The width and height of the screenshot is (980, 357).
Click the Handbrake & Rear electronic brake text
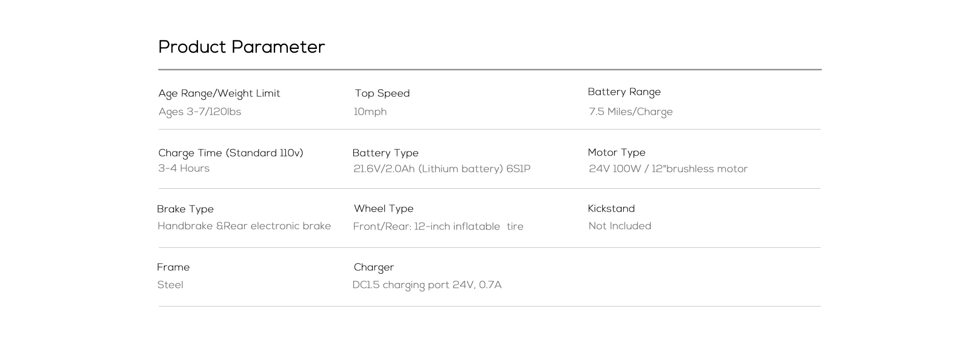pos(244,226)
